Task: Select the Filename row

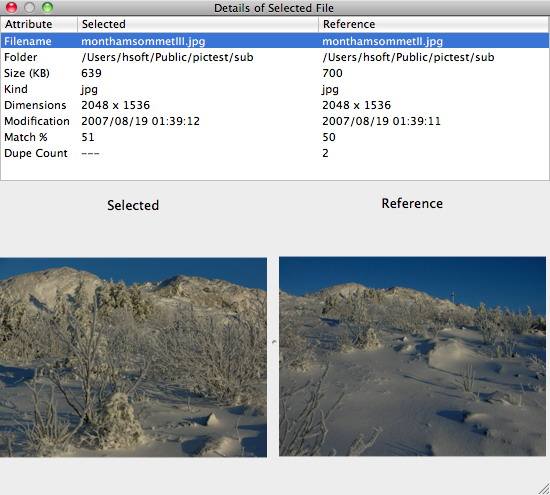Action: pyautogui.click(x=275, y=41)
